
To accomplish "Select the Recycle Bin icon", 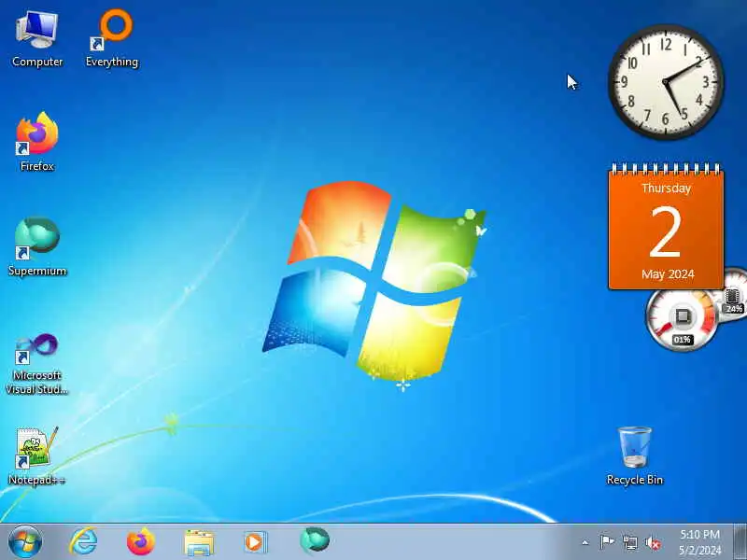I will [635, 456].
